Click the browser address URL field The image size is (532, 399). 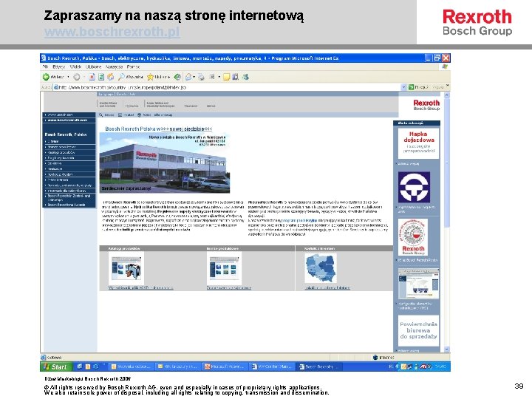[x=227, y=87]
